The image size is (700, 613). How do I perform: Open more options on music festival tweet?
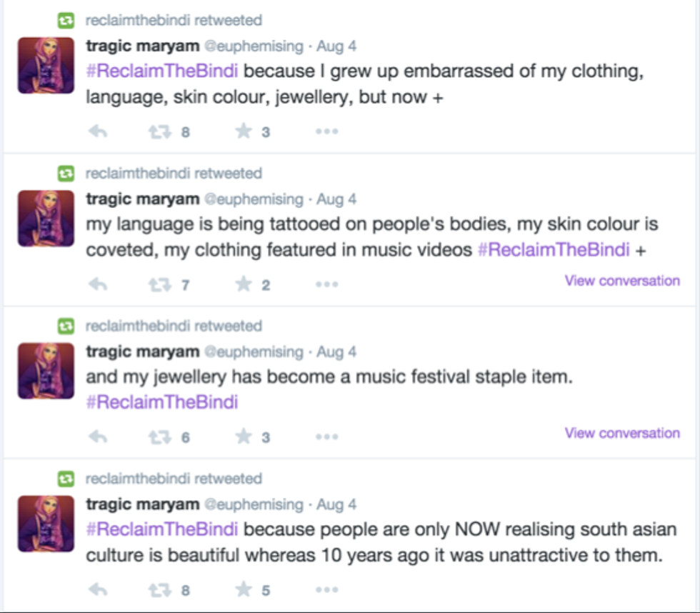pos(326,437)
